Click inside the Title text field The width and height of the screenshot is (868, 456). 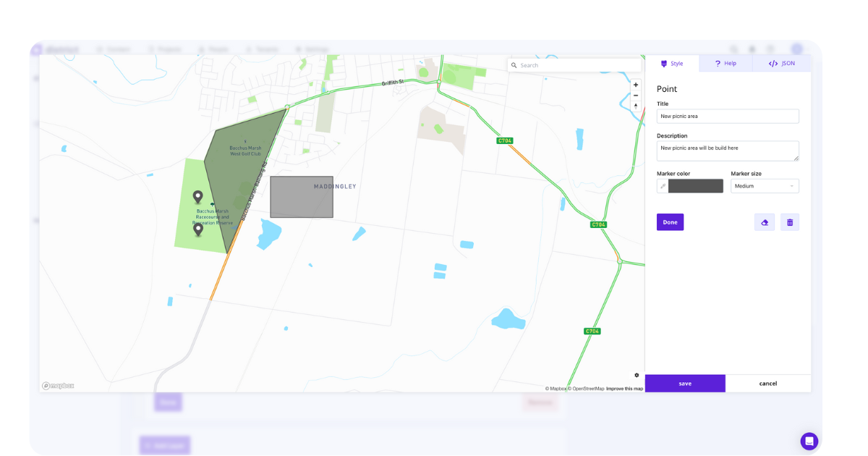point(727,116)
